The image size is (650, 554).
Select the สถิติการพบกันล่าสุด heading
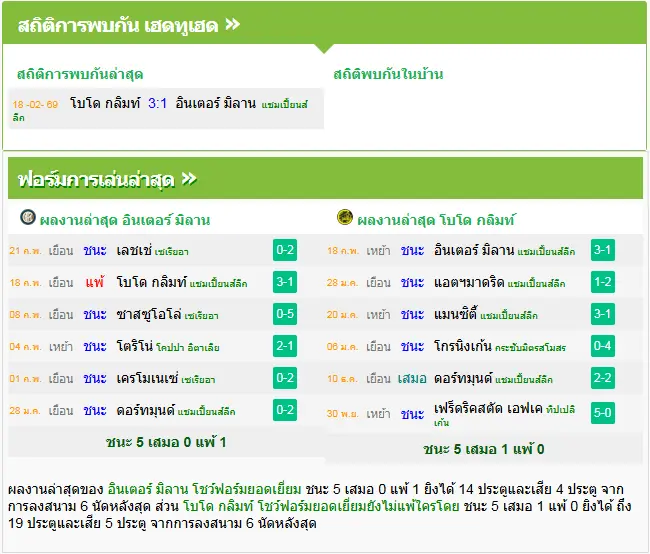(x=80, y=74)
